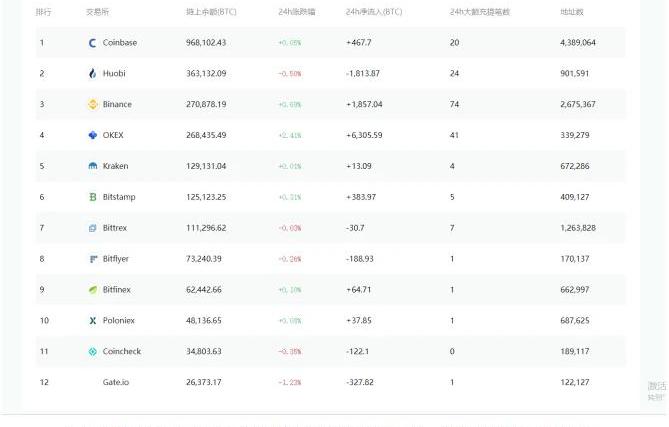The width and height of the screenshot is (669, 427).
Task: Click the Bitflyer logo icon
Action: (93, 259)
